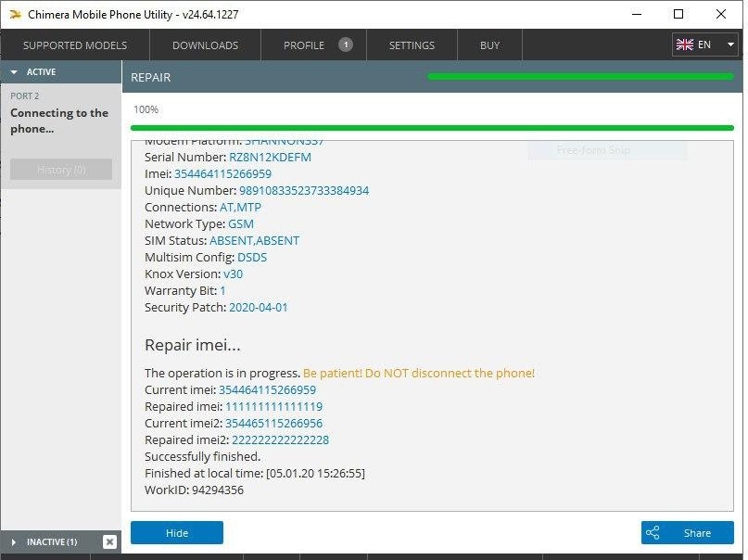
Task: Click the Share button
Action: 688,533
